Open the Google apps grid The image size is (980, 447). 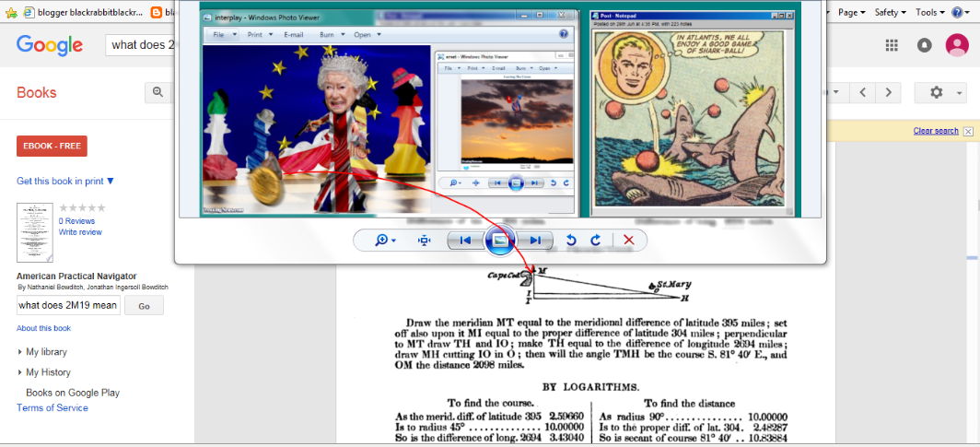[x=892, y=45]
